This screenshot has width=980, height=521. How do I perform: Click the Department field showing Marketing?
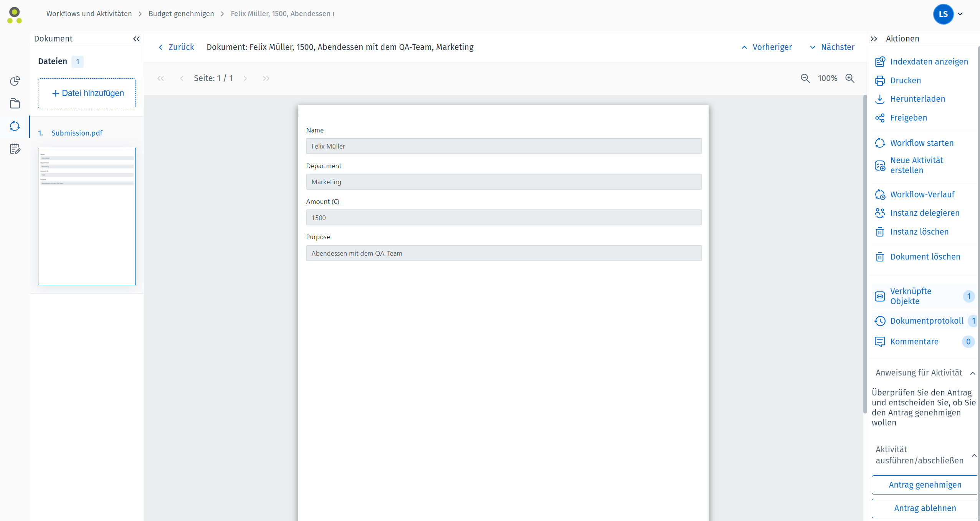pos(504,182)
